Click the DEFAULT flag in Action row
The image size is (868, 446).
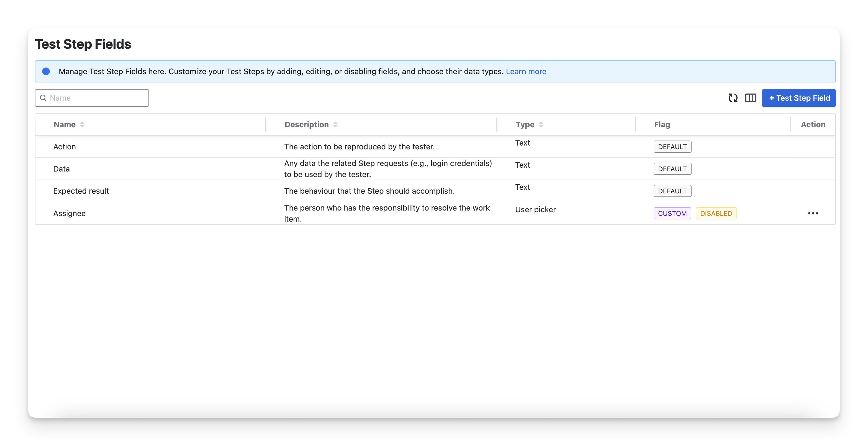pyautogui.click(x=672, y=147)
